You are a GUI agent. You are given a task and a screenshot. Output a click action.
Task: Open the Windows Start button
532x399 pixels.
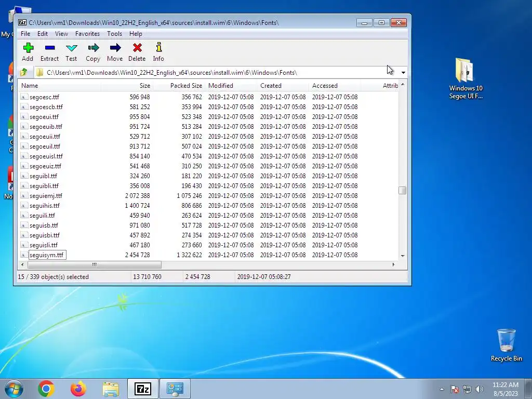(14, 389)
